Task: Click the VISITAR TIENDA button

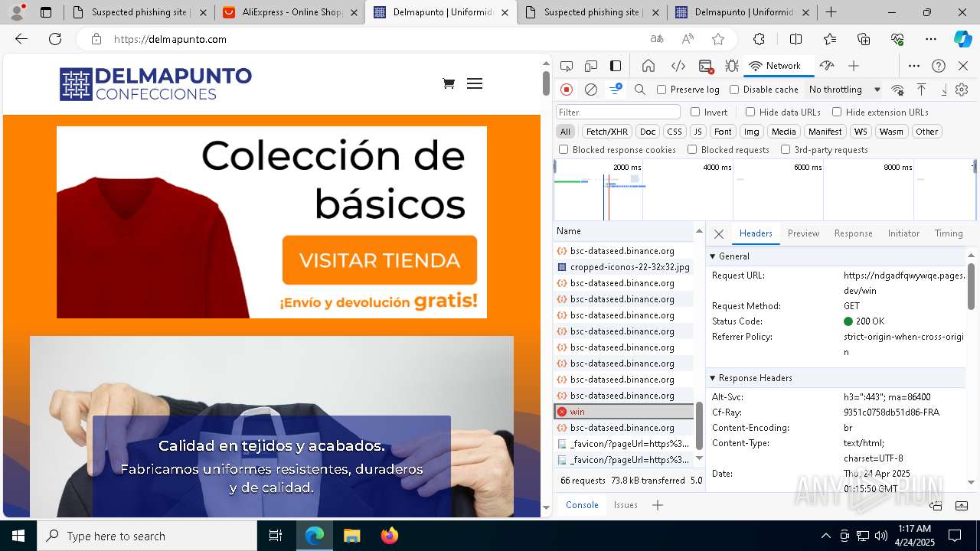Action: tap(380, 260)
